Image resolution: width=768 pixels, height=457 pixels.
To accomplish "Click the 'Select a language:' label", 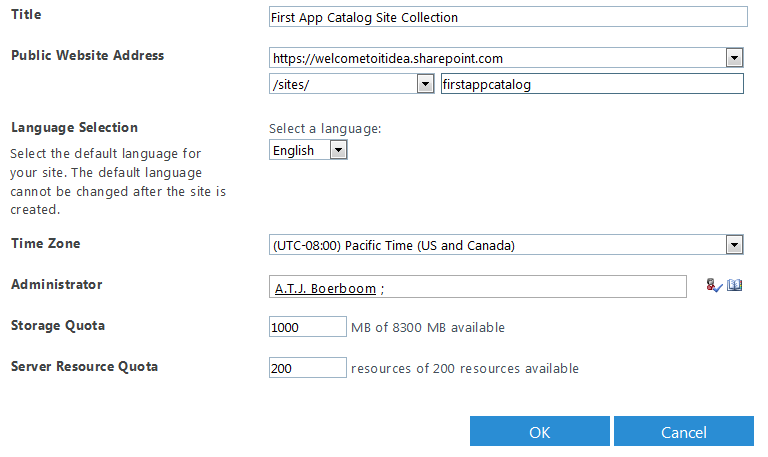I will (325, 128).
